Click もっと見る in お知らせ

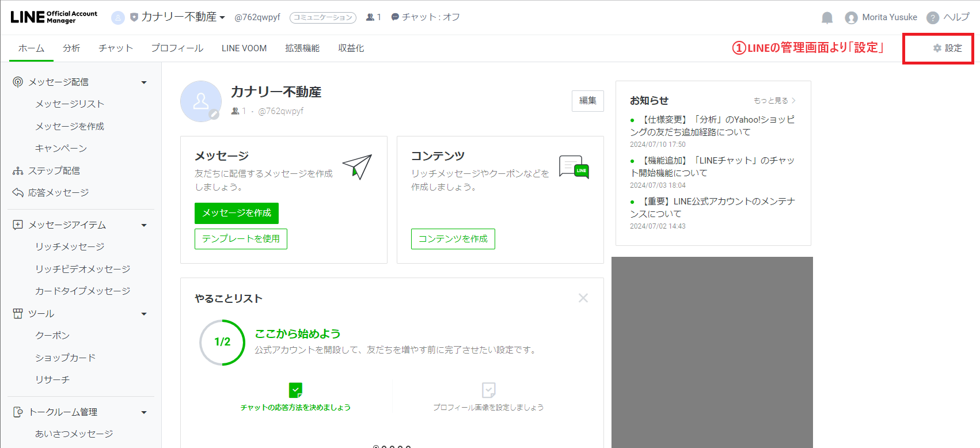[774, 100]
